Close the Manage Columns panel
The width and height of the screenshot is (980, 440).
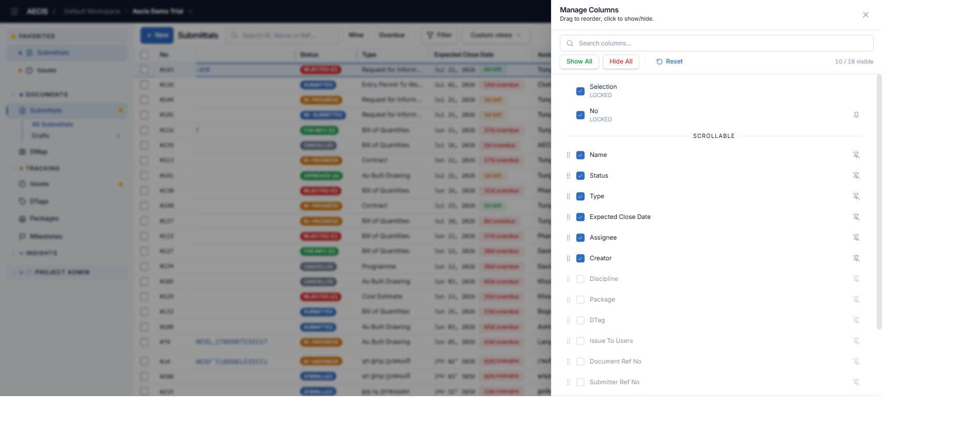[865, 15]
